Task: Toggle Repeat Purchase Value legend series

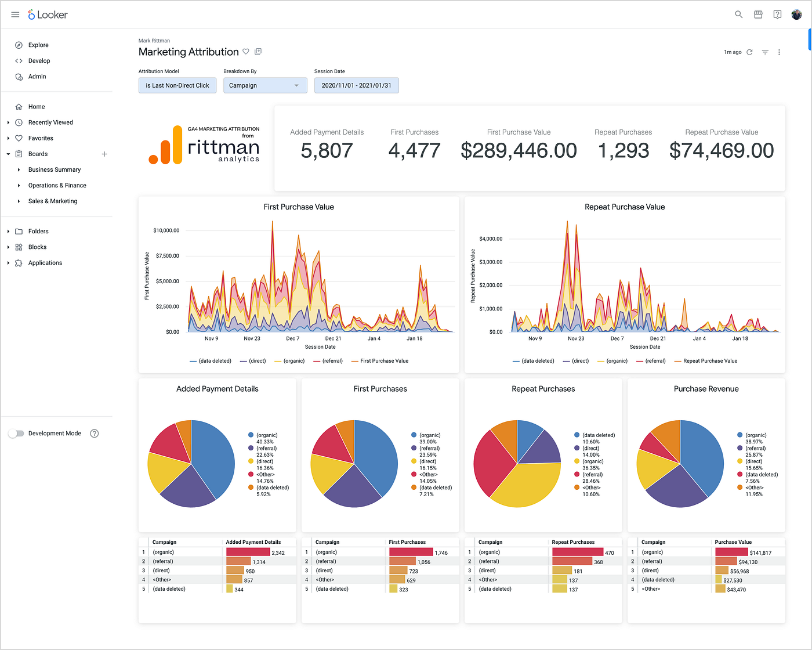Action: pyautogui.click(x=706, y=361)
